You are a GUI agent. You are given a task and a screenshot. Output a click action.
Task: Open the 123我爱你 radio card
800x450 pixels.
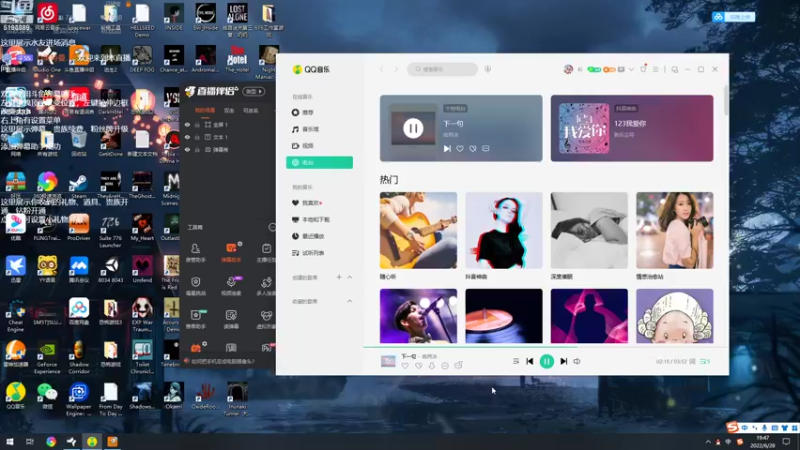point(632,128)
